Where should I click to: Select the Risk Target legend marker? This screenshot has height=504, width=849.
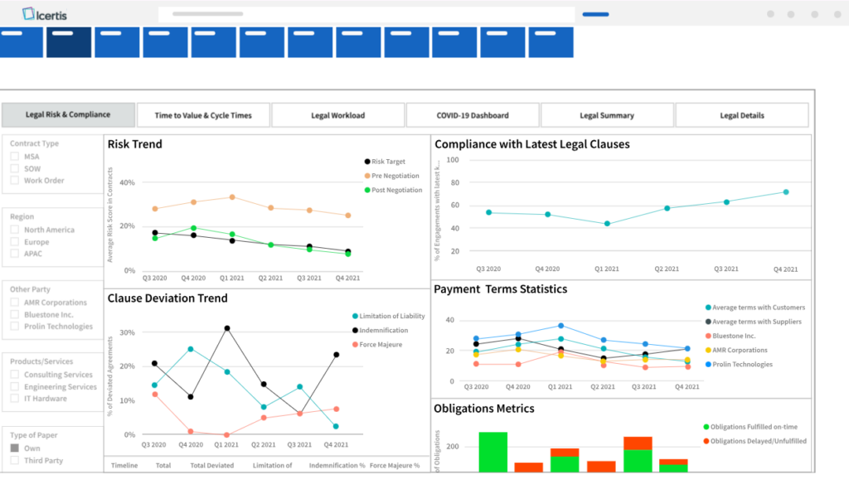pyautogui.click(x=366, y=162)
